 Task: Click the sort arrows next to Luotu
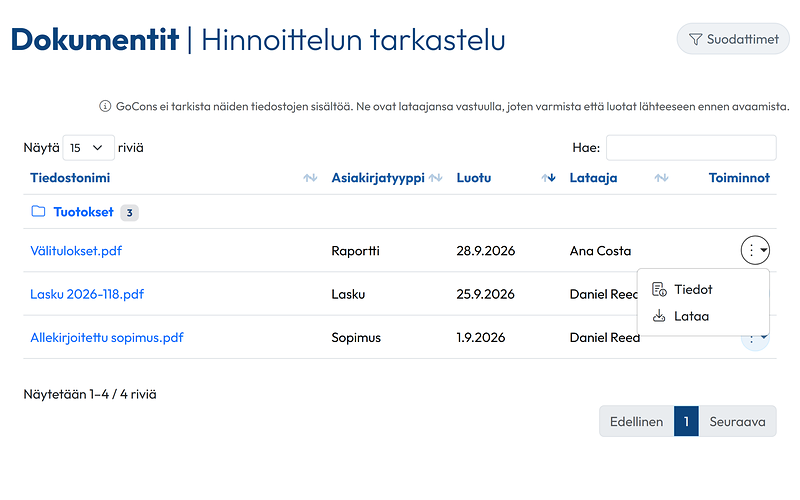[548, 178]
